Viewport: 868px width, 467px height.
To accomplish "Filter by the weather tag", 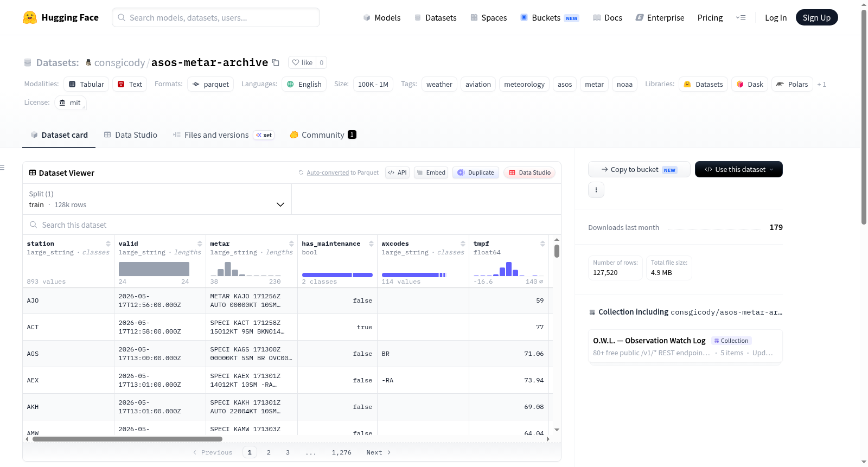I will 439,84.
